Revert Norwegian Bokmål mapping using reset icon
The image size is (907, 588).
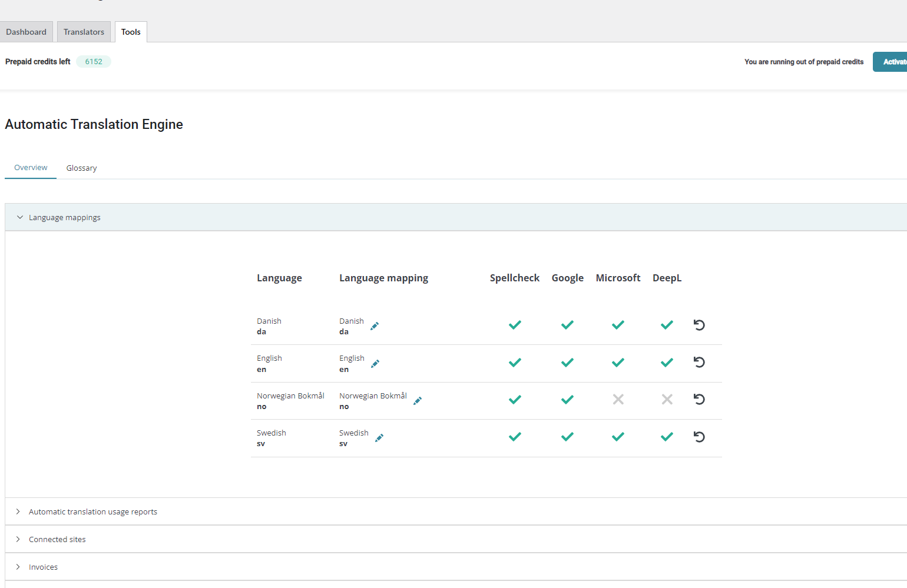tap(699, 400)
